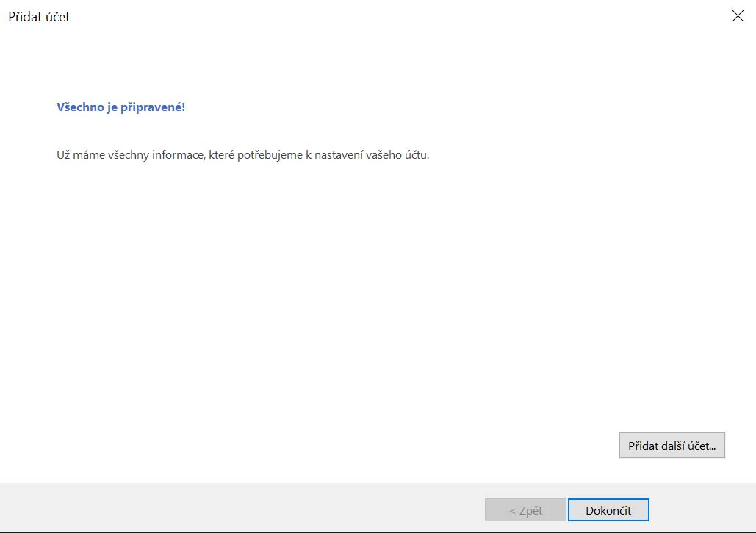Click the Přidat další účet... button
756x533 pixels.
[672, 446]
